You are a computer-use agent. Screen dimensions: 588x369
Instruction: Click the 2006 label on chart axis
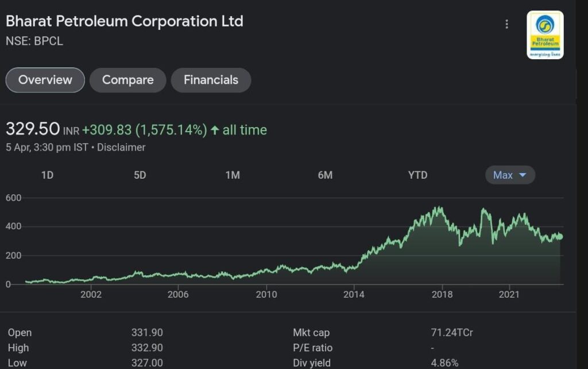(x=178, y=294)
